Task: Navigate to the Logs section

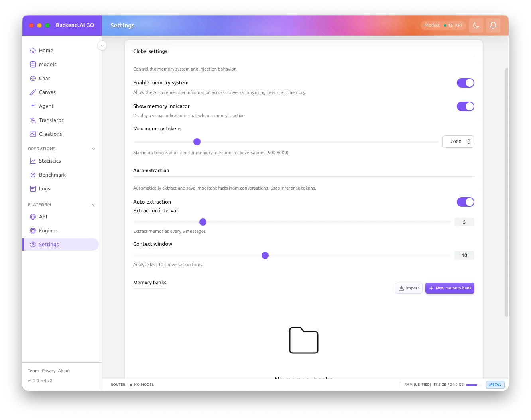Action: [44, 188]
